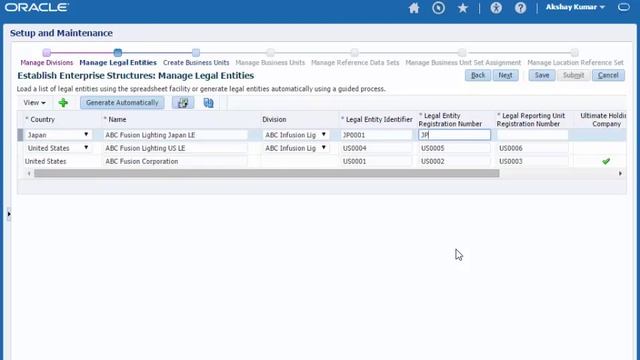Open accessibility settings icon
The height and width of the screenshot is (360, 640).
[x=496, y=8]
